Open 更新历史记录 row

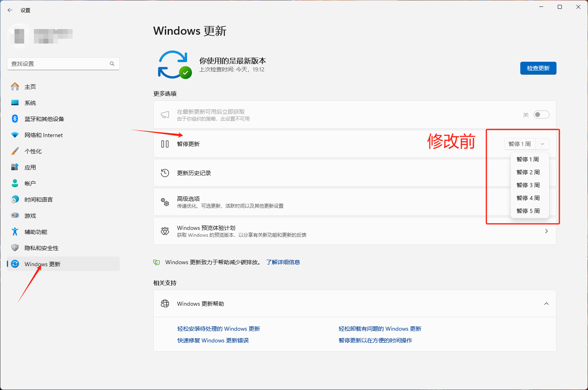coord(355,173)
